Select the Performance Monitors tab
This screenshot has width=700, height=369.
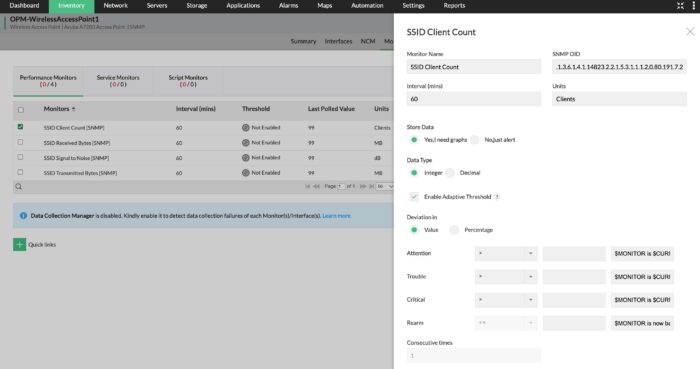tap(48, 81)
